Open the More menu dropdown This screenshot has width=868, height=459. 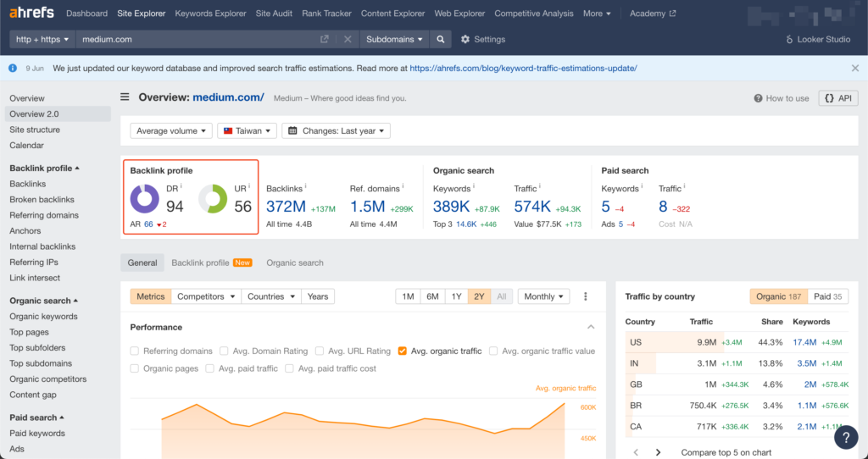click(x=597, y=14)
